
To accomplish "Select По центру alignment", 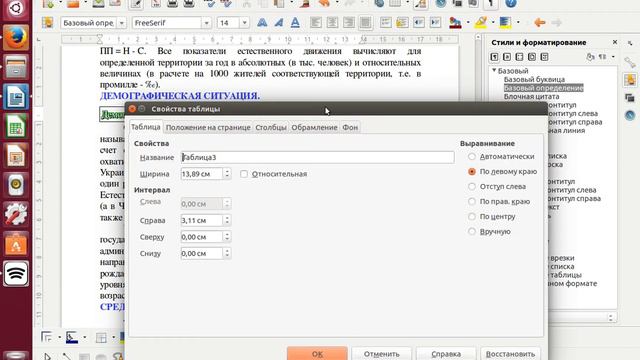I will (x=492, y=216).
